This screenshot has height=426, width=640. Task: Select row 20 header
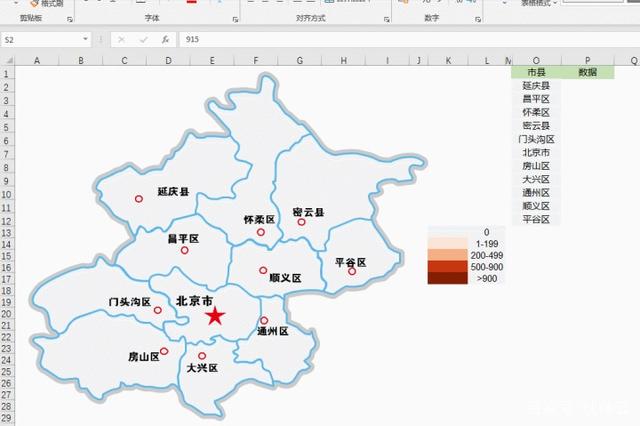(7, 314)
